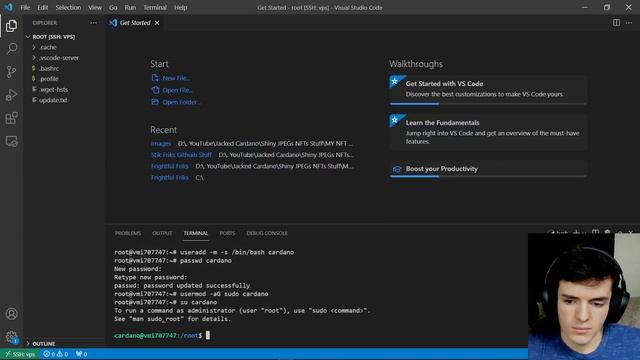Click the Open File icon under Start
Screen dimensions: 640x360
pos(155,90)
